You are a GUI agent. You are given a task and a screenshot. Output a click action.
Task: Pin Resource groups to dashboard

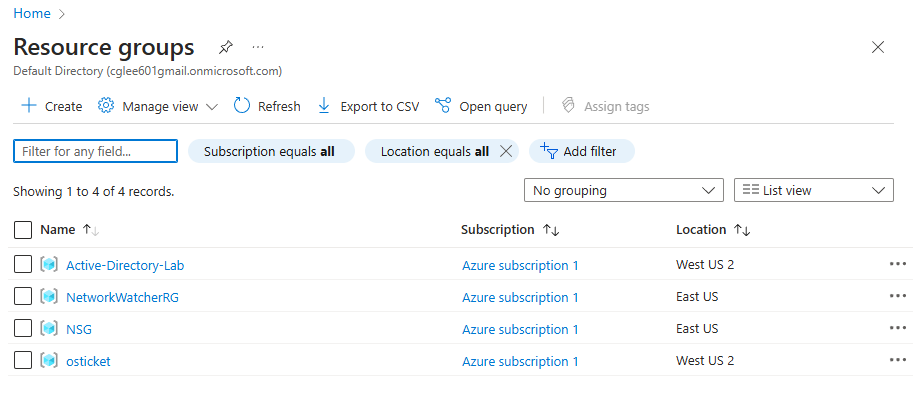pos(226,47)
